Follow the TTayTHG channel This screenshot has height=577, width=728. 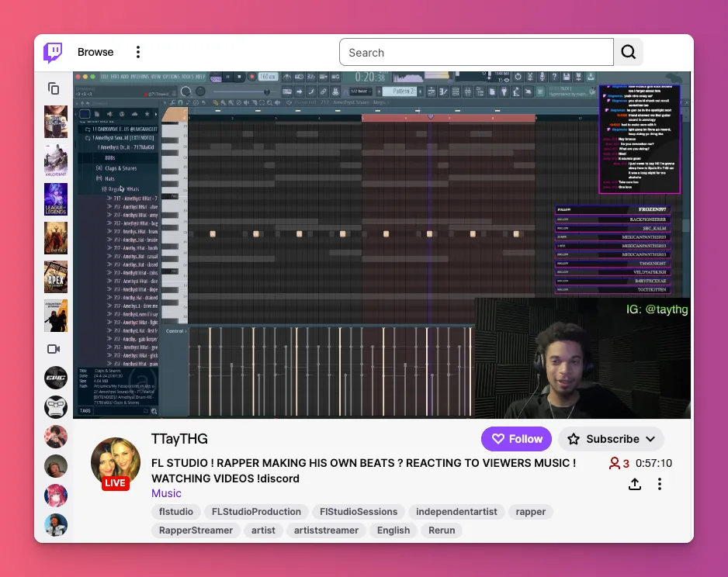pyautogui.click(x=516, y=439)
